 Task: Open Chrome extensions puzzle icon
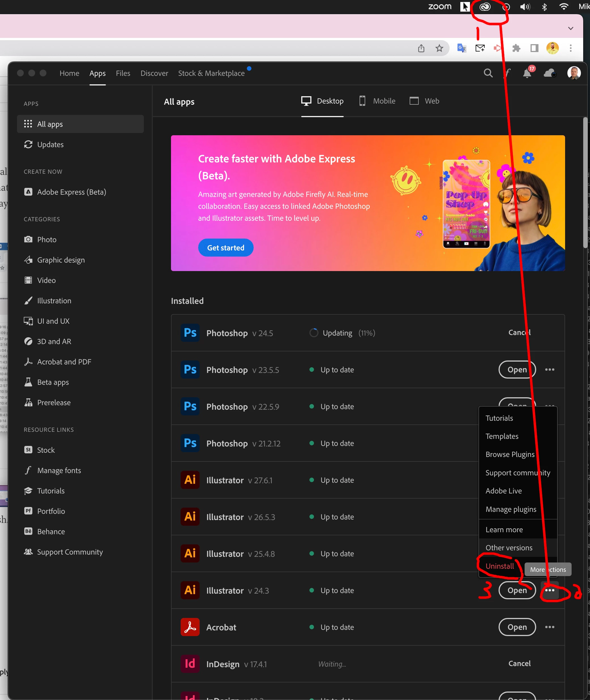pyautogui.click(x=516, y=48)
